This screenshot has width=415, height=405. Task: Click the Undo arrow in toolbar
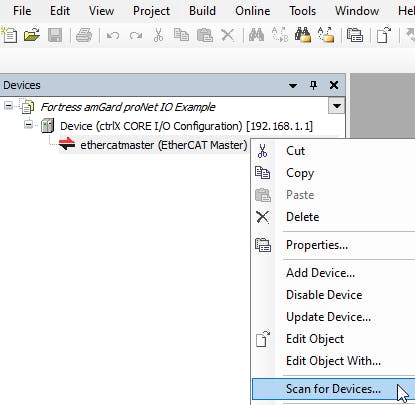(x=113, y=35)
